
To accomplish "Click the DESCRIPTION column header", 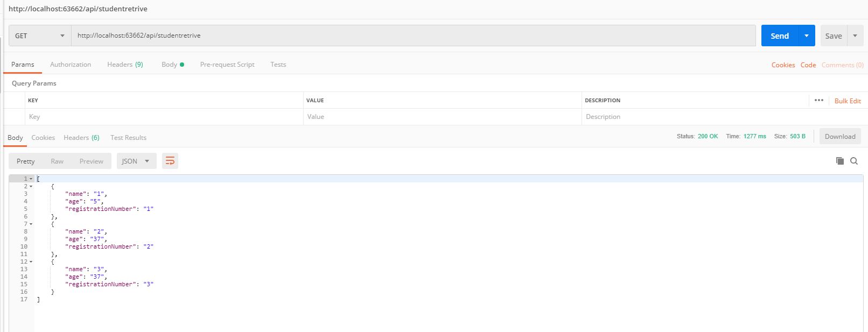I will [x=603, y=100].
